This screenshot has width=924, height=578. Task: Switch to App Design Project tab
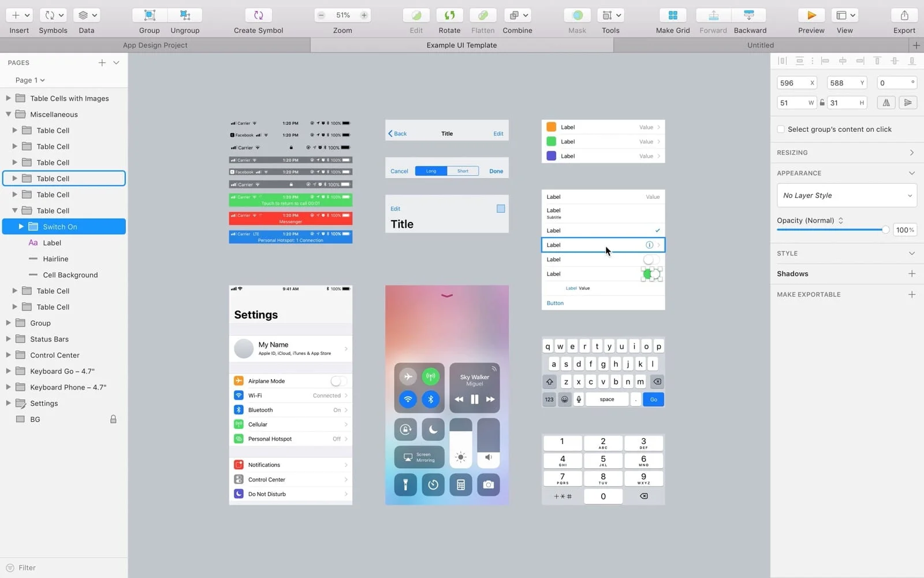tap(155, 45)
